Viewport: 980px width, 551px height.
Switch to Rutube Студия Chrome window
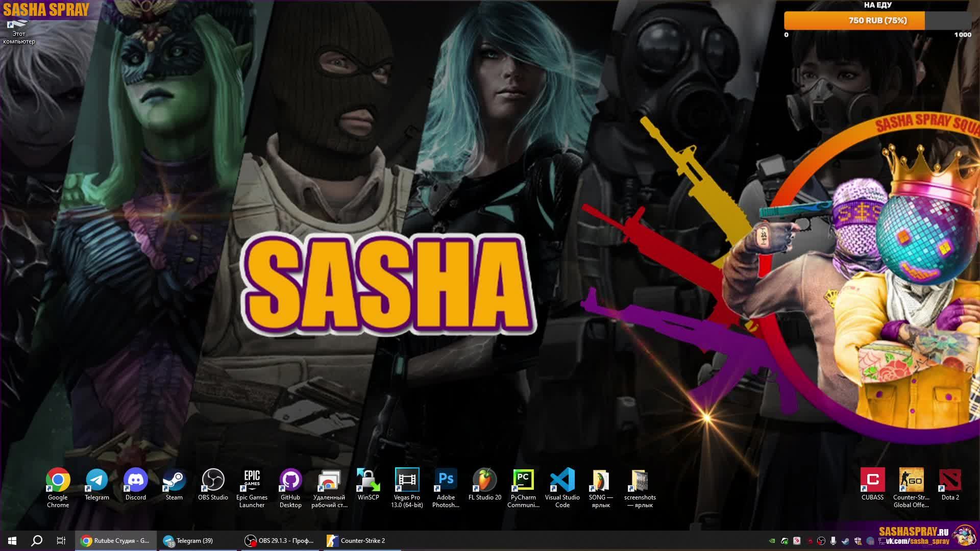[x=115, y=541]
